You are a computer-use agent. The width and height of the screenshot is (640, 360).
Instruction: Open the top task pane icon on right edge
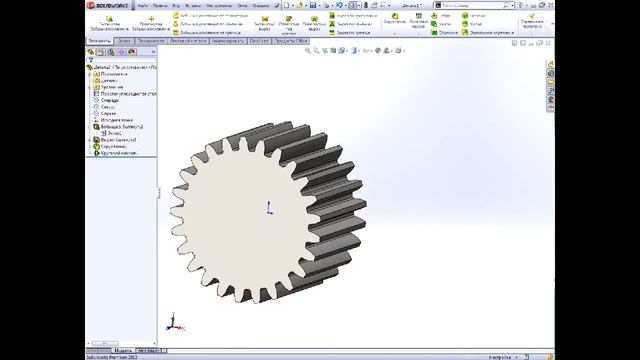[x=550, y=64]
